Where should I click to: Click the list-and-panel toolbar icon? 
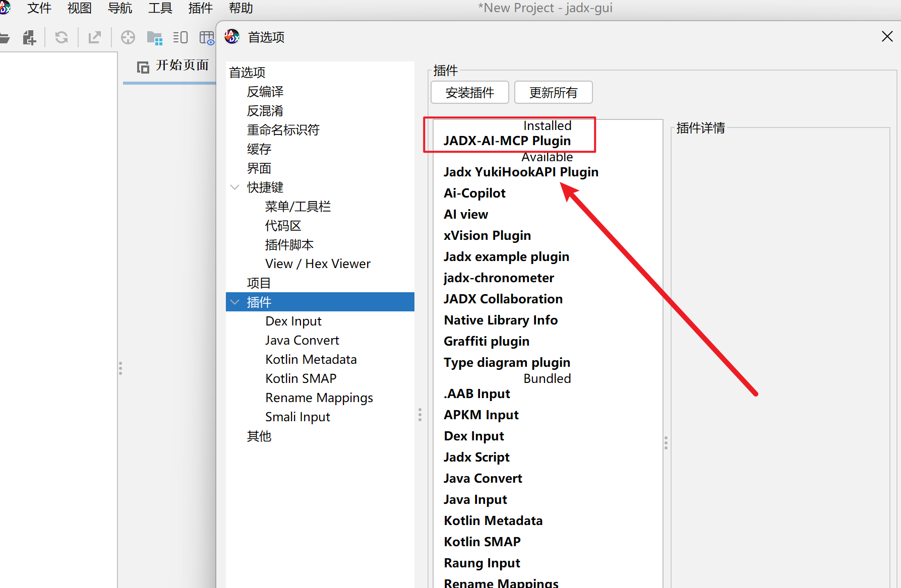click(x=180, y=38)
